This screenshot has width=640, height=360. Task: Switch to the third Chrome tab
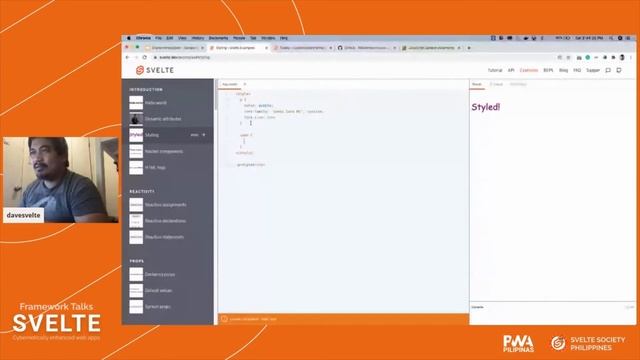point(303,48)
